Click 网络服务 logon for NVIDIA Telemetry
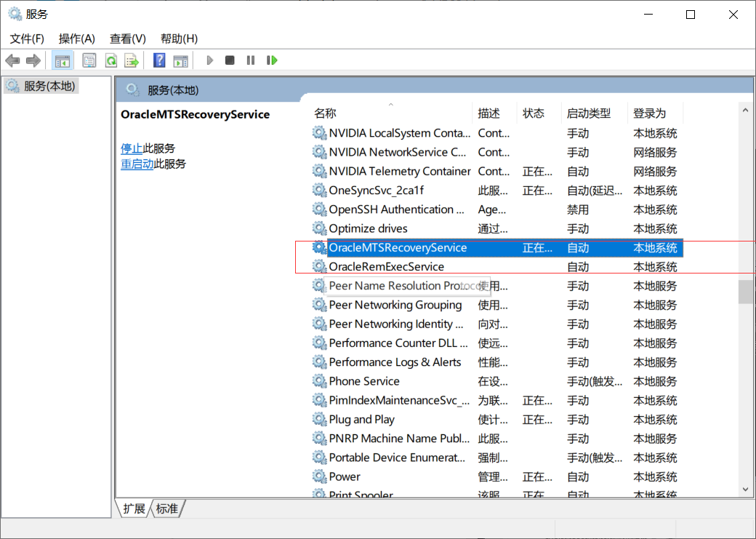Viewport: 756px width, 539px height. point(655,172)
